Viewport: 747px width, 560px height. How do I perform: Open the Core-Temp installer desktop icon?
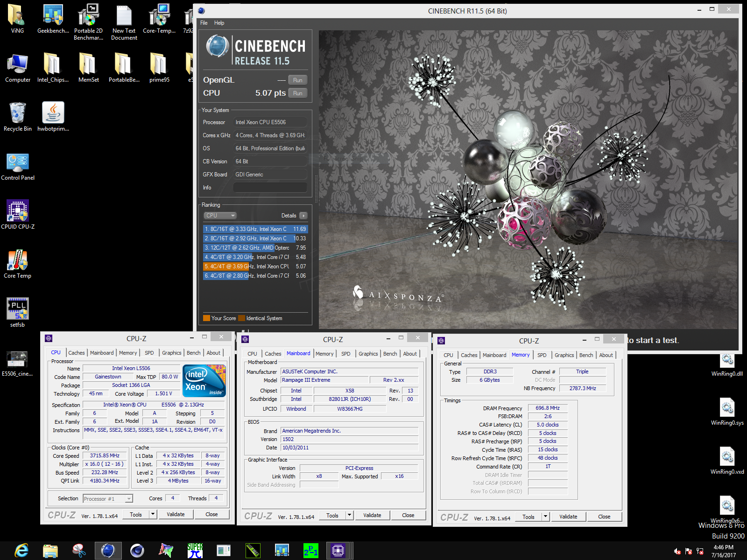coord(159,19)
